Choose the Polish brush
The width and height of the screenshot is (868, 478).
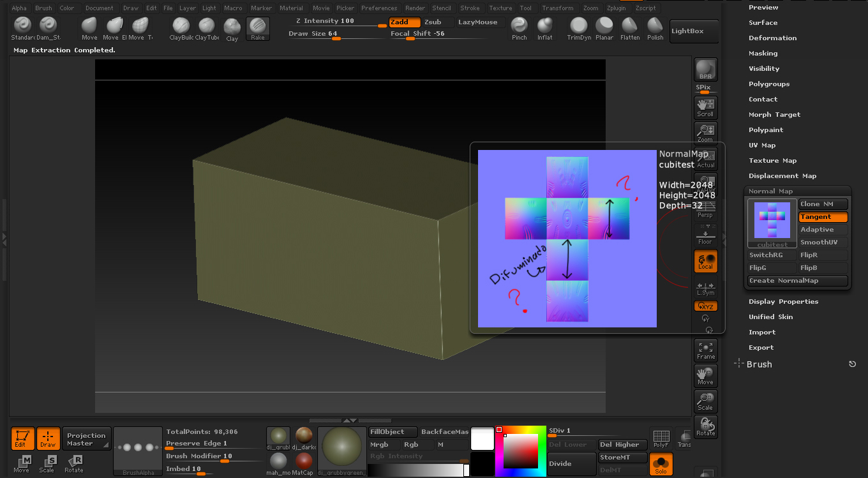pos(655,29)
